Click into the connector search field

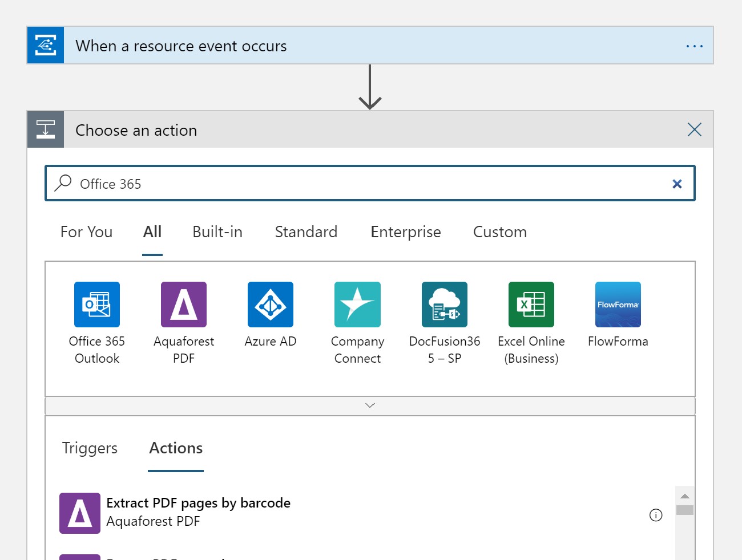click(370, 184)
